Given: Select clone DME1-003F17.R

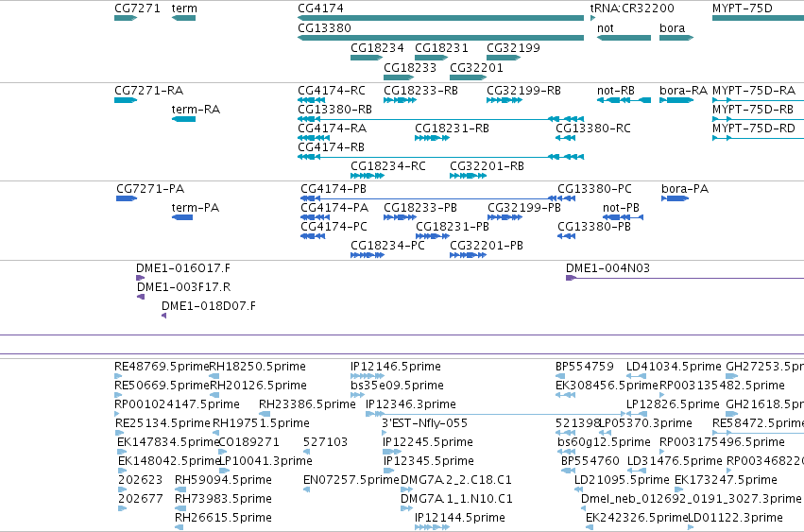Looking at the screenshot, I should click(x=141, y=297).
